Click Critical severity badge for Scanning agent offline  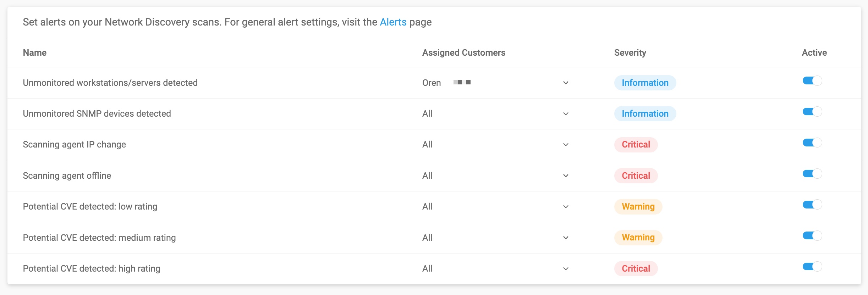coord(636,176)
